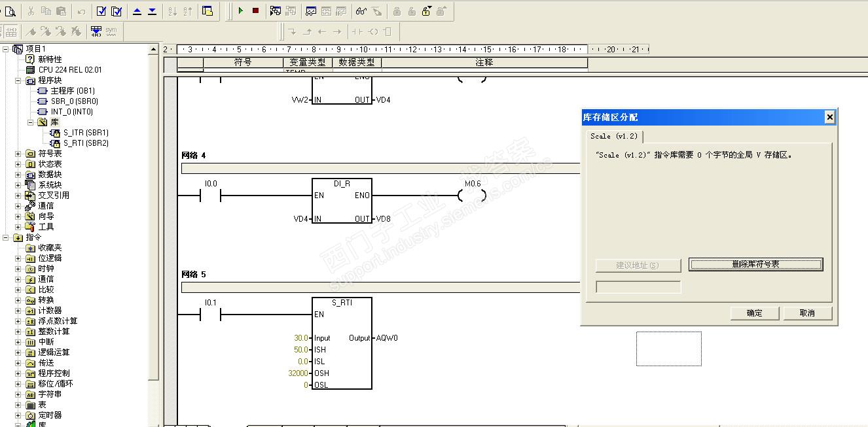868x427 pixels.
Task: Click the green Run PLC icon
Action: point(241,11)
